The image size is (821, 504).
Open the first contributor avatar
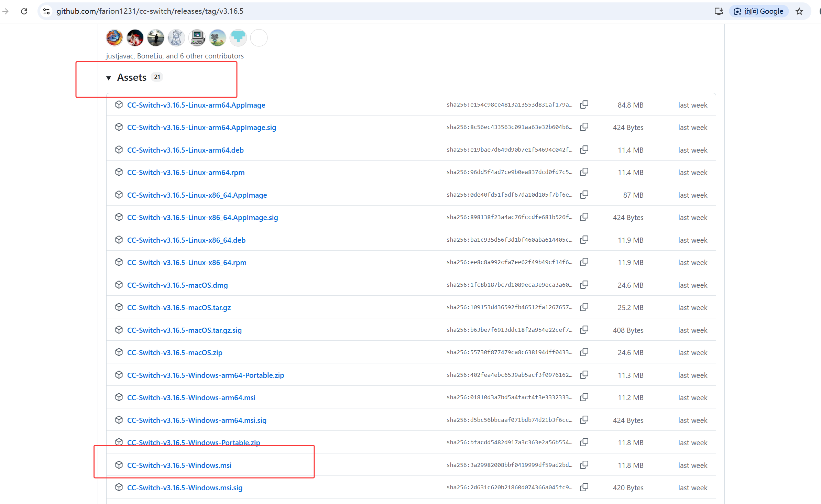point(114,38)
